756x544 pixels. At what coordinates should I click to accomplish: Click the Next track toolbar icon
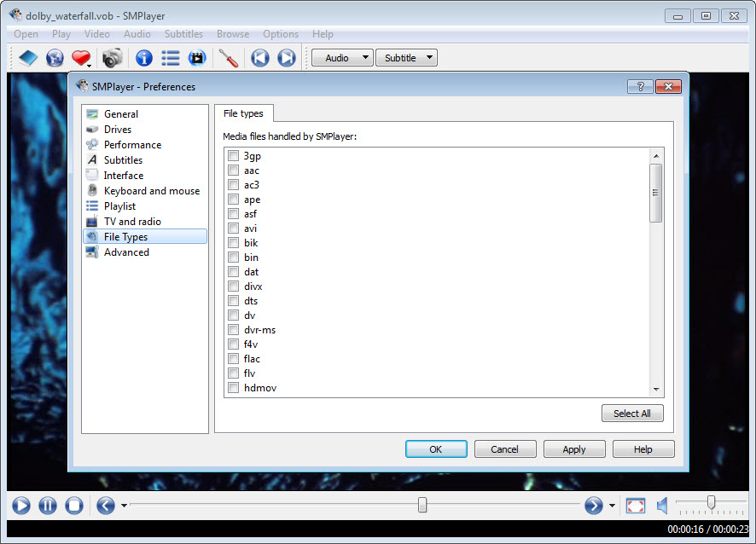(x=287, y=58)
